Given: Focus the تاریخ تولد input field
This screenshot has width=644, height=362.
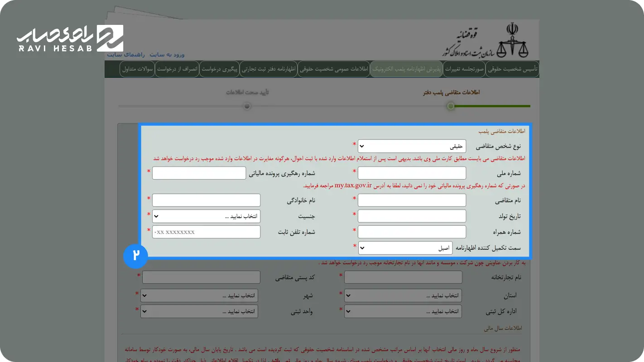Looking at the screenshot, I should pos(412,216).
